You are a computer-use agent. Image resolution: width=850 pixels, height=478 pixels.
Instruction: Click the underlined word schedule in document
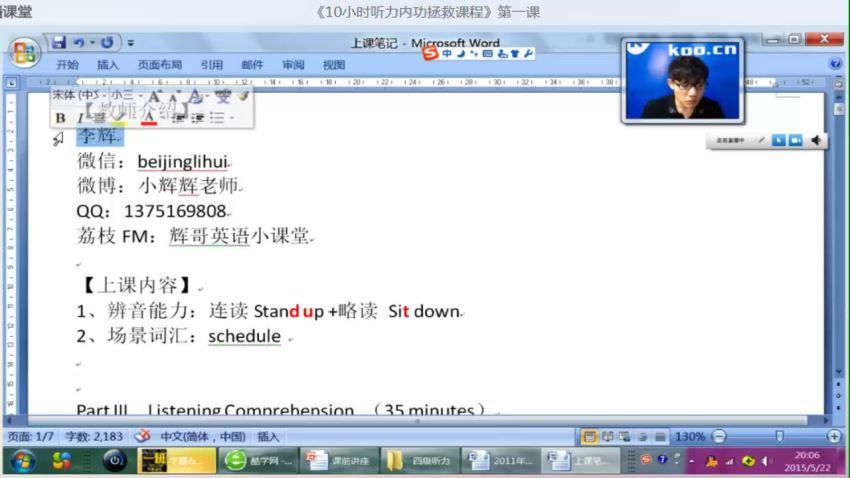pos(244,336)
